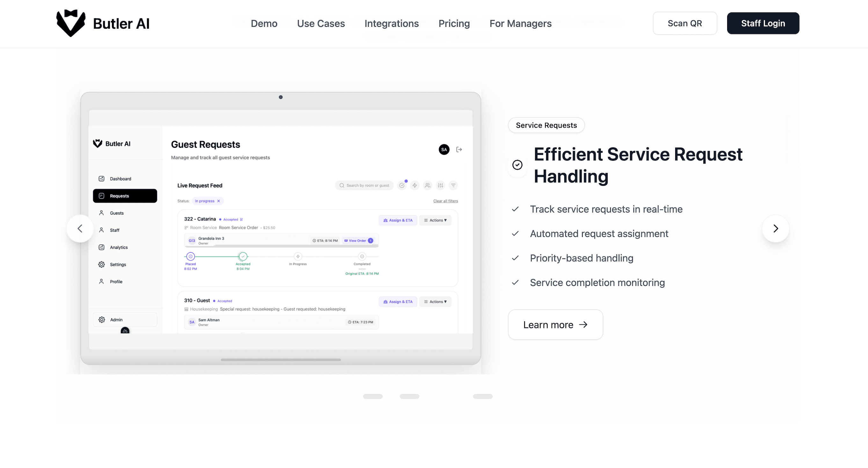Toggle the people filter icon in the feed toolbar
Viewport: 868px width, 468px height.
427,185
